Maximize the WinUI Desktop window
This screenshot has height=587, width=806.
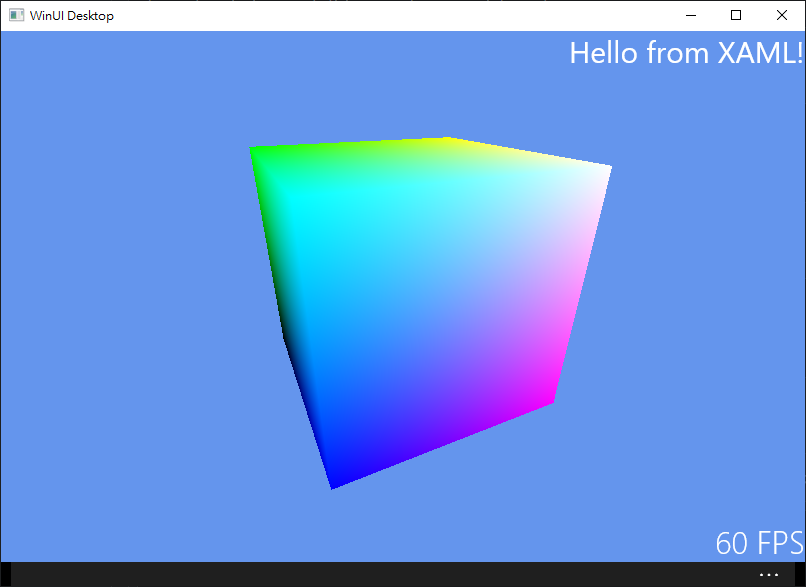735,15
